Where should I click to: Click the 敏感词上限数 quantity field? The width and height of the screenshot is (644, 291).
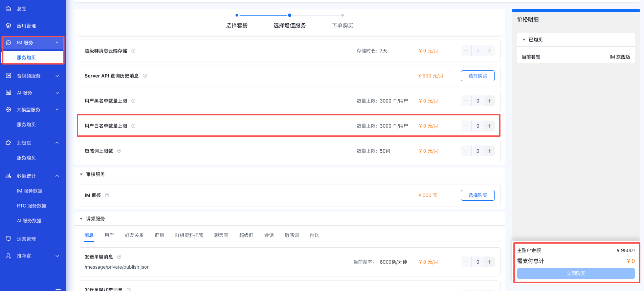pyautogui.click(x=478, y=151)
